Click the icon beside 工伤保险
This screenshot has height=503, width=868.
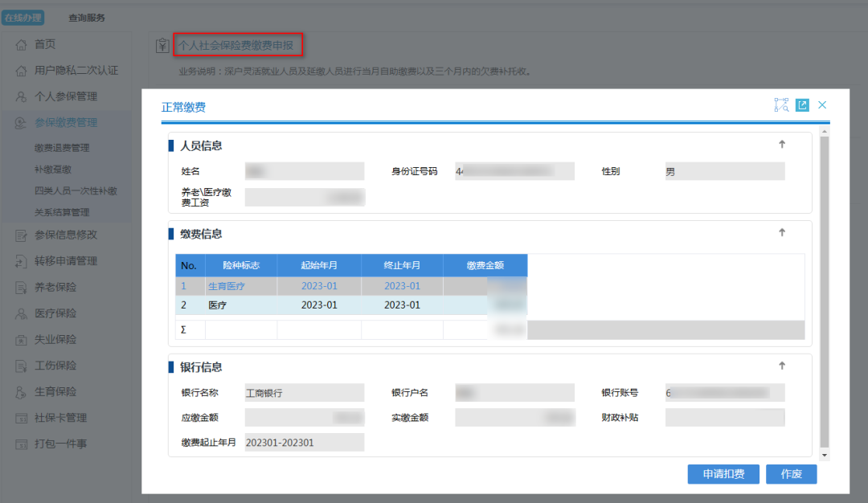[21, 366]
